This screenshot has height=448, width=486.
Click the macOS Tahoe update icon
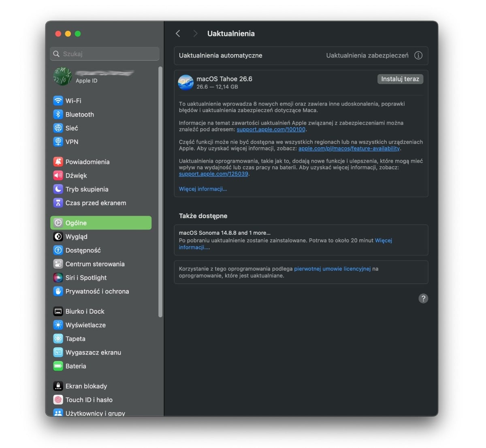(186, 83)
